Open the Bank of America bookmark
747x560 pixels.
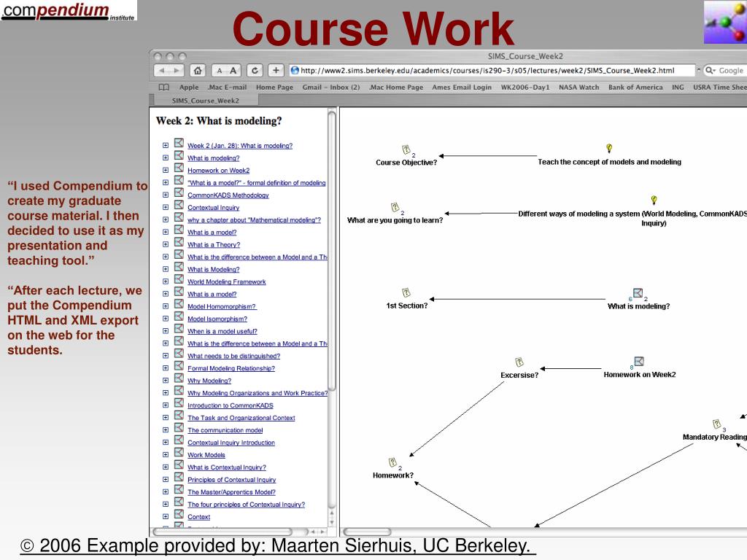pyautogui.click(x=635, y=87)
